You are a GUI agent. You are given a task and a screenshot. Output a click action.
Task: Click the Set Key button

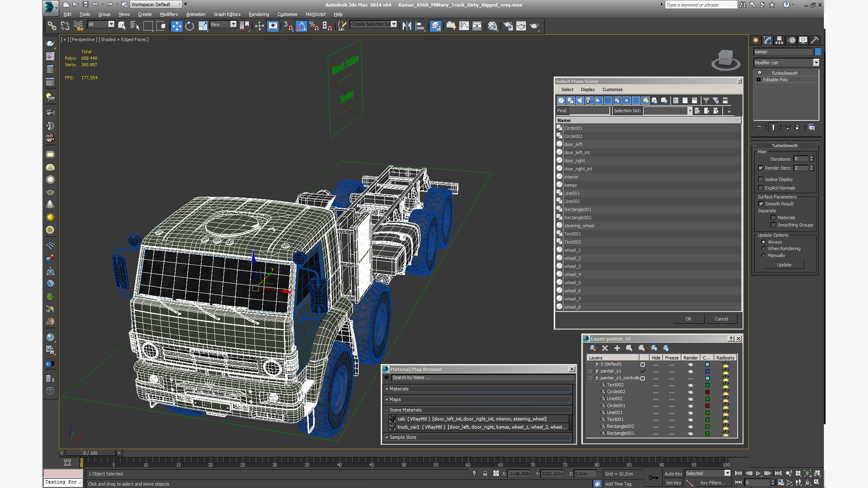coord(673,483)
